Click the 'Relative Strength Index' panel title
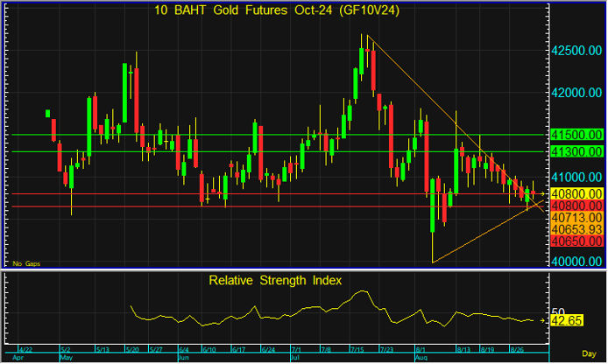608x364 pixels. [x=275, y=280]
